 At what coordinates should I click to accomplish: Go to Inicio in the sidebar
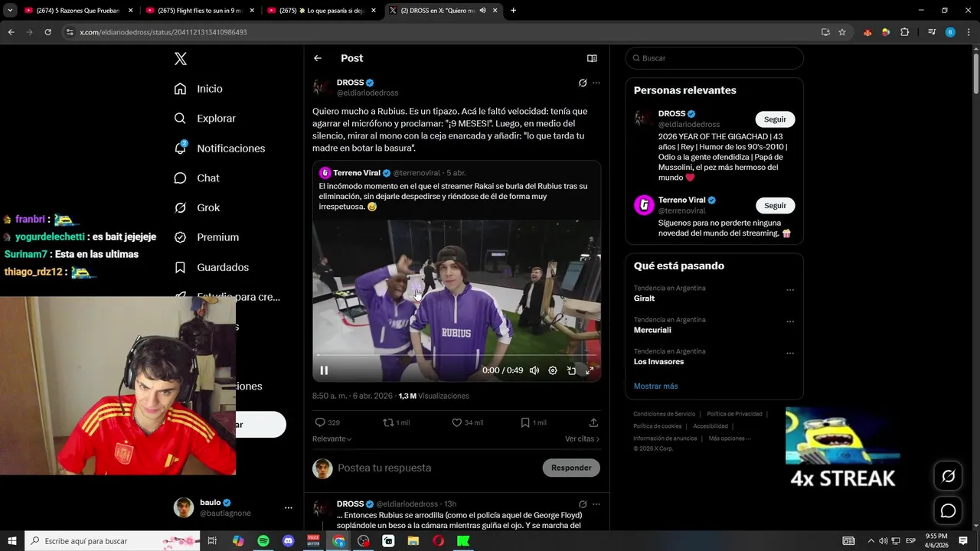click(x=198, y=89)
